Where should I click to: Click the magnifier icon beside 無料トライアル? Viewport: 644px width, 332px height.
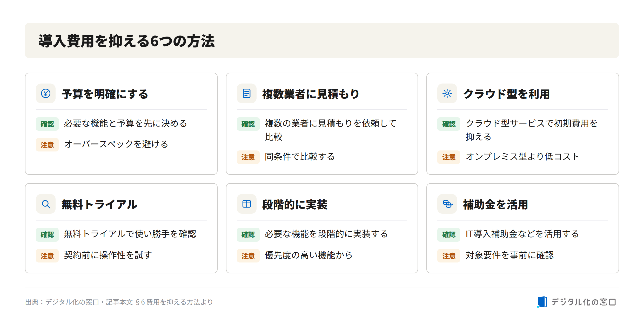46,204
